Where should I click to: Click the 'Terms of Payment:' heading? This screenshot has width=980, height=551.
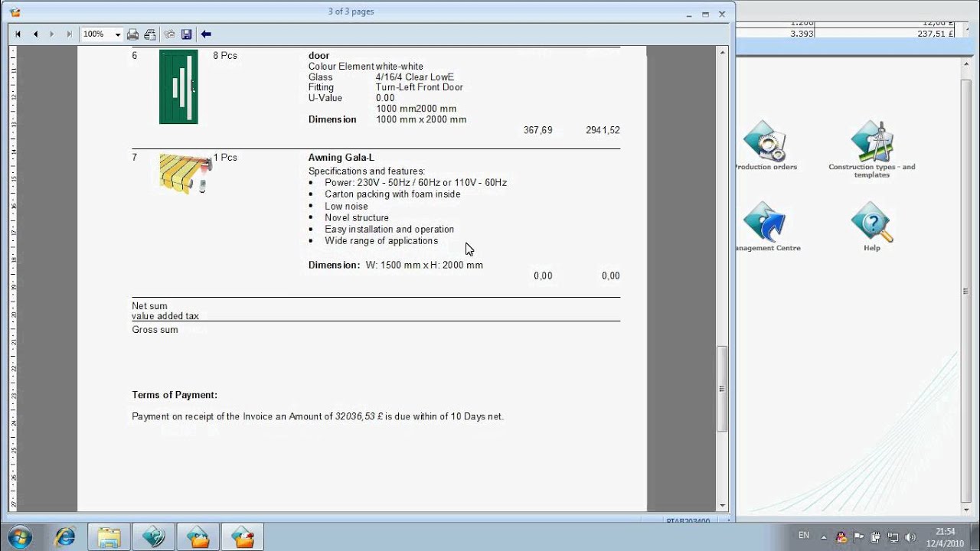(175, 395)
